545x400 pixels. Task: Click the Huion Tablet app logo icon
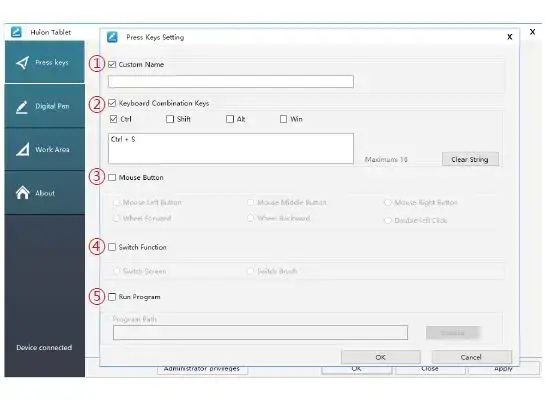pos(16,32)
